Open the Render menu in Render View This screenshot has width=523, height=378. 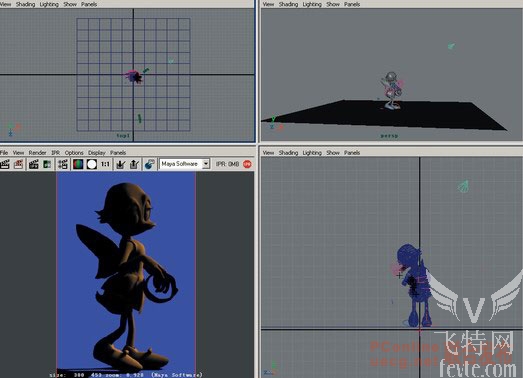click(x=37, y=152)
